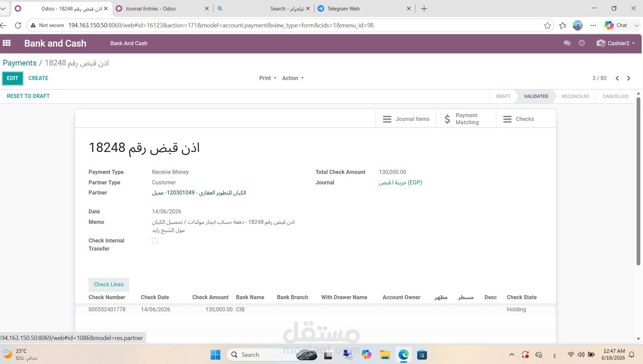Open the favorites list icon

563,25
